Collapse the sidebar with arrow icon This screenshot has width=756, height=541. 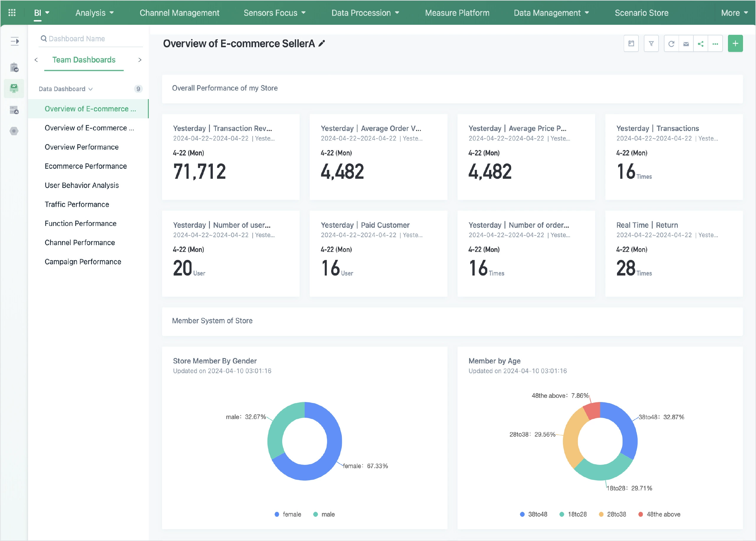(x=14, y=41)
